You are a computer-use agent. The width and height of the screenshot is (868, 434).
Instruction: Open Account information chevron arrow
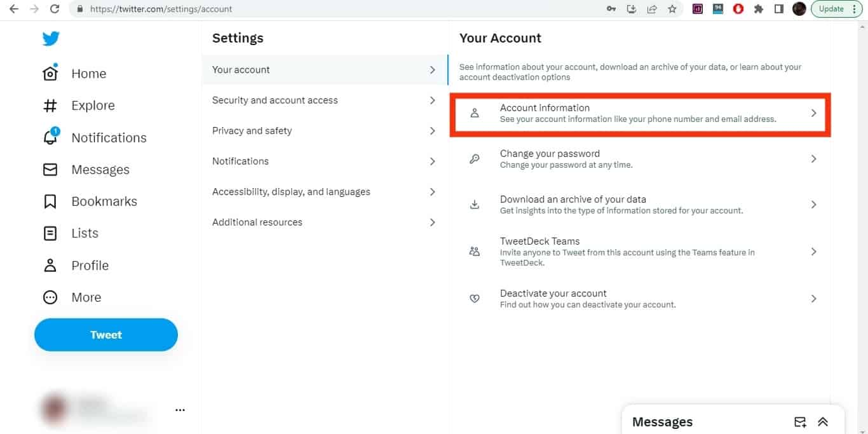pyautogui.click(x=813, y=113)
